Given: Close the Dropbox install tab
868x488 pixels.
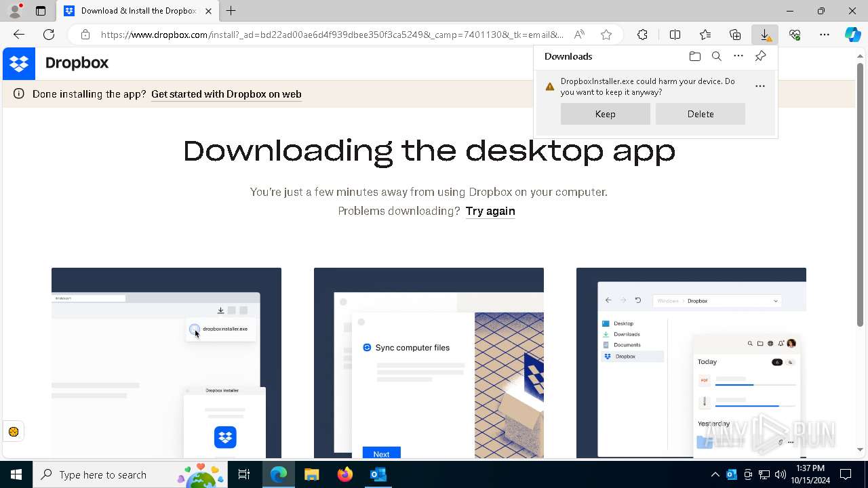Looking at the screenshot, I should coord(208,11).
